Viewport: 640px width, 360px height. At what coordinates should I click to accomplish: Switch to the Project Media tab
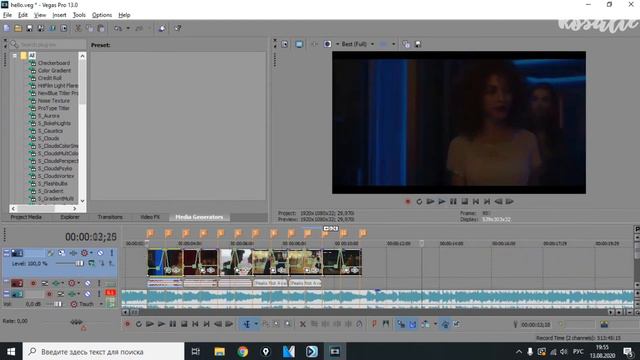26,217
